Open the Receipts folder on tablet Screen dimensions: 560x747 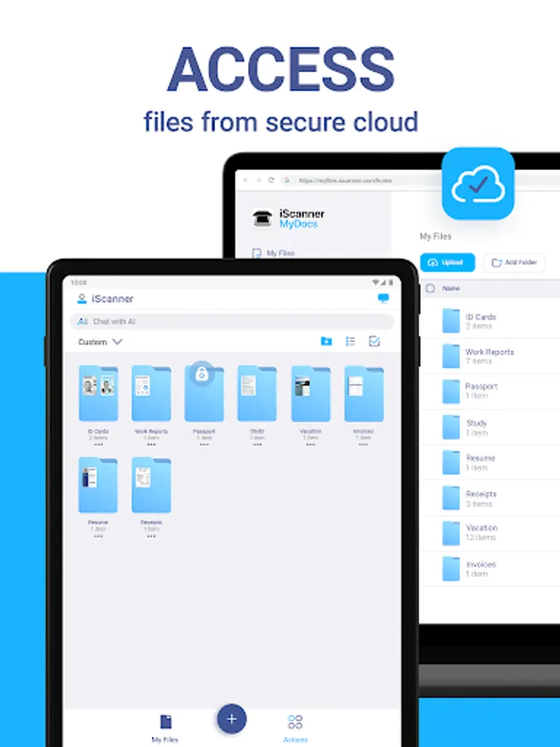(151, 485)
